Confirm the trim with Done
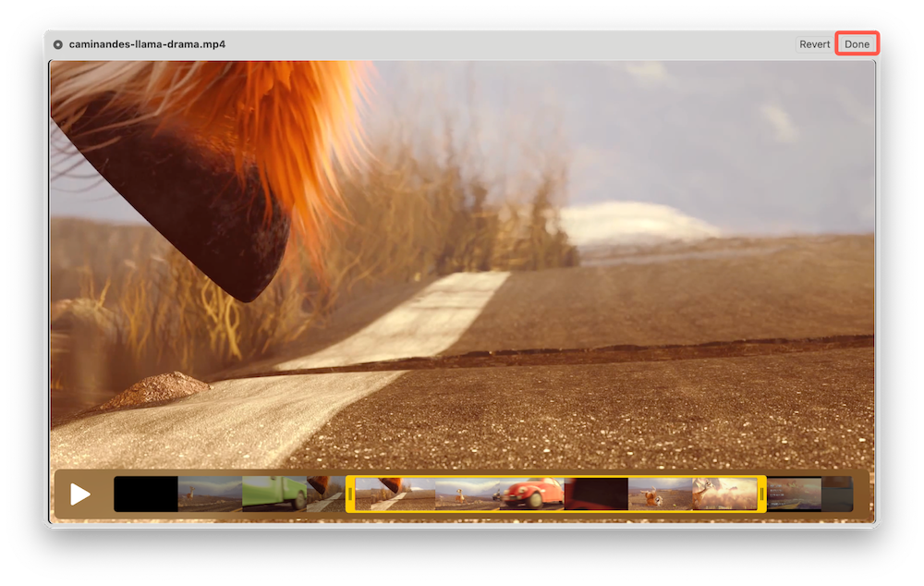The image size is (924, 586). [x=857, y=44]
